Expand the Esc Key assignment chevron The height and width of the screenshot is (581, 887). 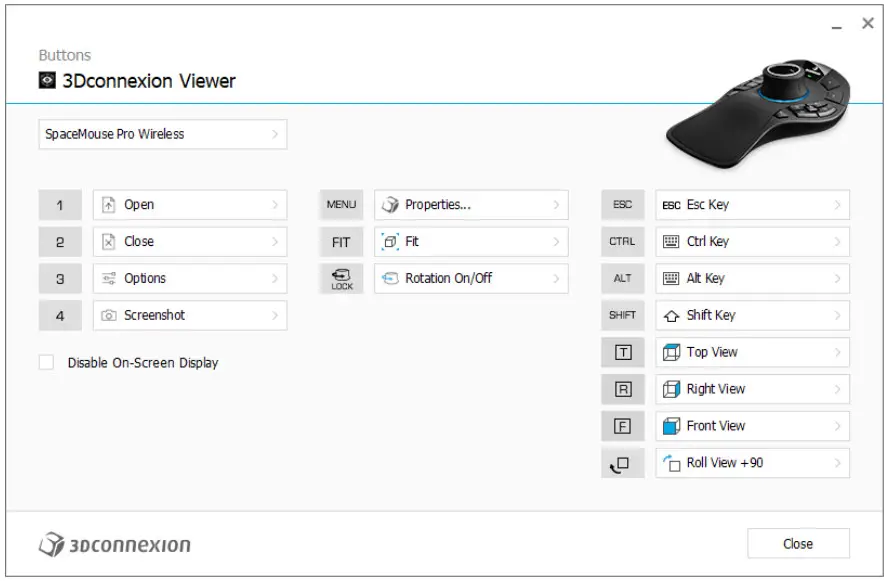(839, 205)
